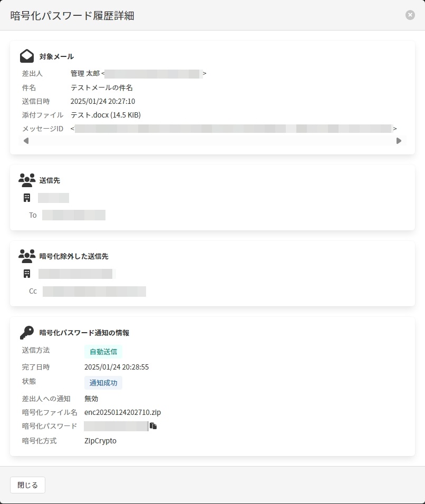Click the people icon next to 暗号化除外した送信先
Viewport: 425px width, 504px height.
(27, 256)
